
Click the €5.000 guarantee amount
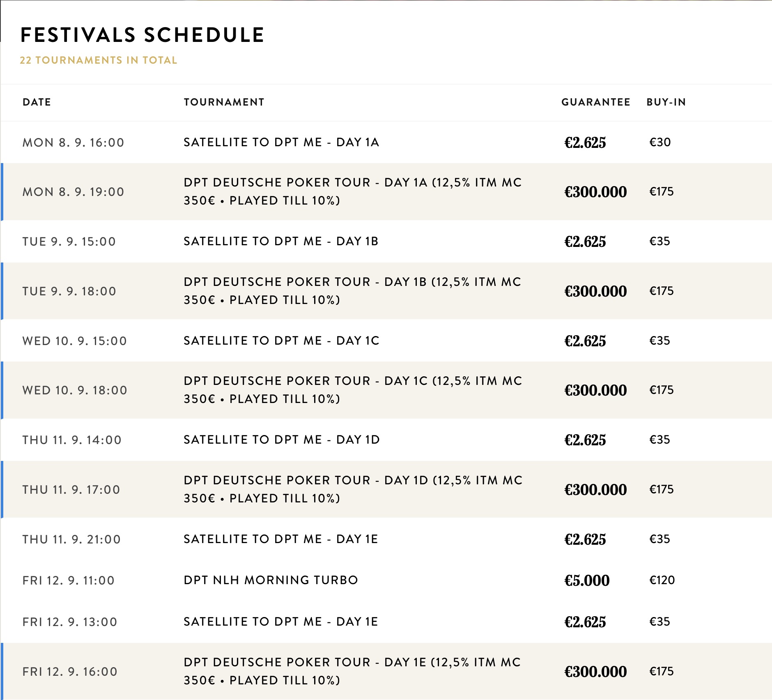click(587, 580)
